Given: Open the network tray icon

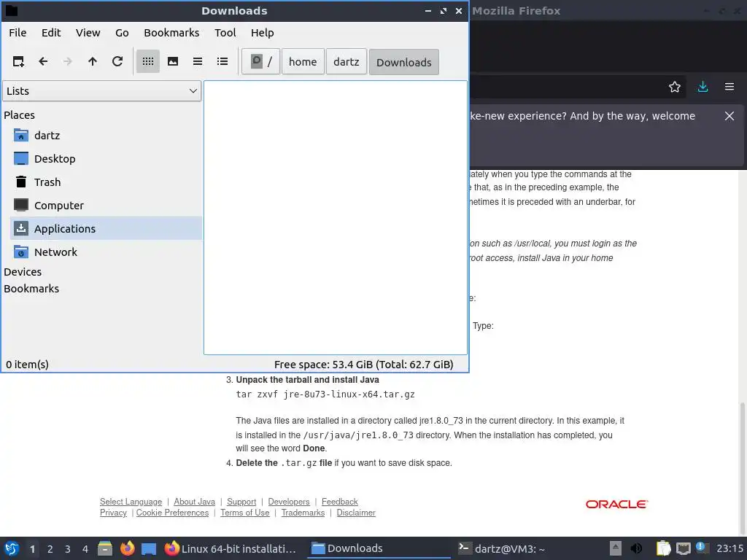Looking at the screenshot, I should pos(684,548).
